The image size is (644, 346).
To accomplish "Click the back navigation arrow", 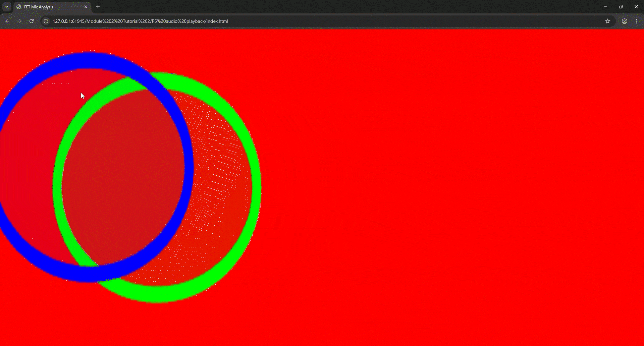I will click(7, 21).
